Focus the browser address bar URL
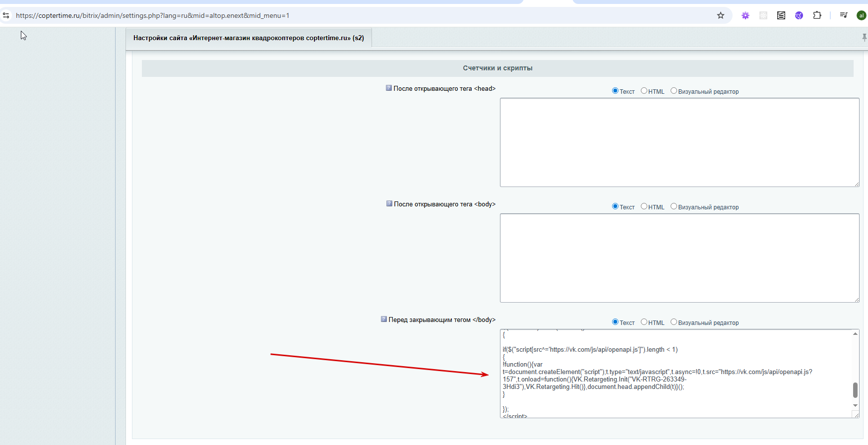The image size is (868, 445). [x=153, y=15]
